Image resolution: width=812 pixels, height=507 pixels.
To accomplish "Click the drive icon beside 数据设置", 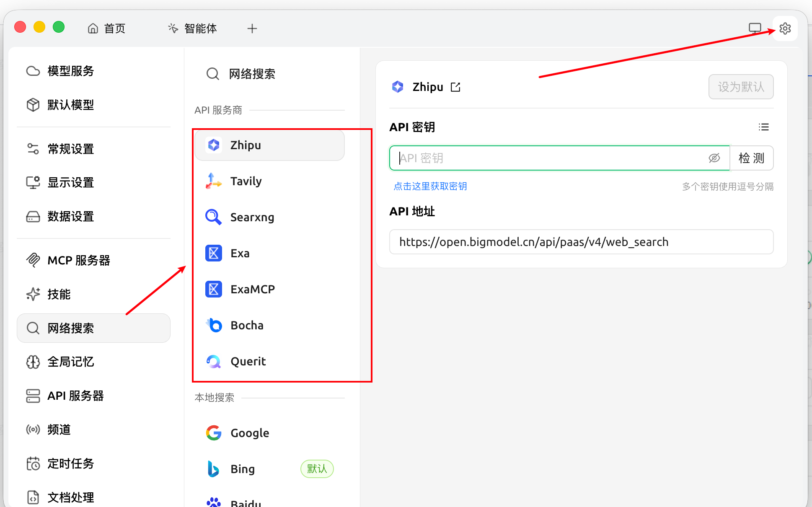I will [33, 217].
